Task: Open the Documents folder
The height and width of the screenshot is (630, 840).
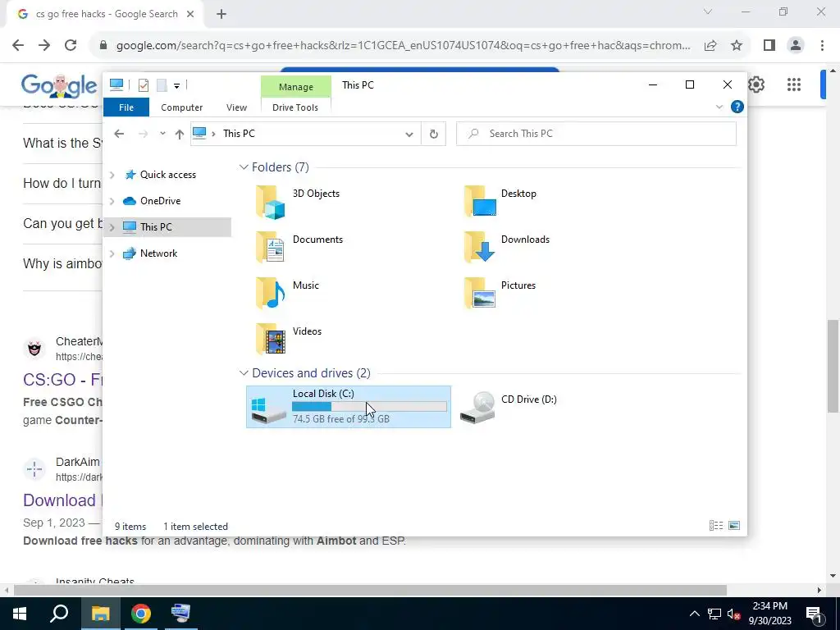Action: point(299,248)
